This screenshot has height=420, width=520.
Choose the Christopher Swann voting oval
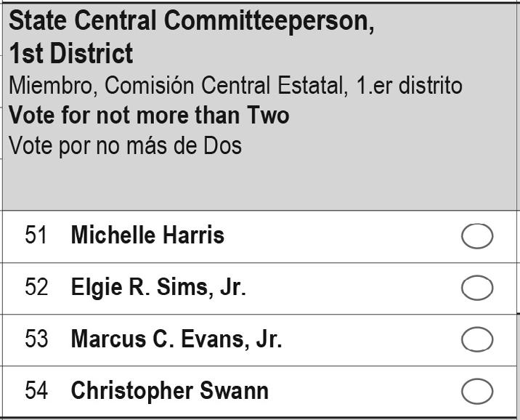477,391
